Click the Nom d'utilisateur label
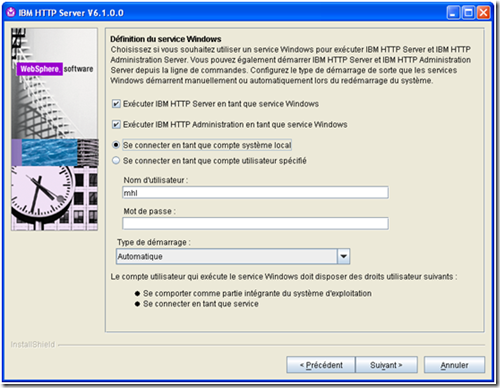The width and height of the screenshot is (500, 388). click(x=156, y=180)
